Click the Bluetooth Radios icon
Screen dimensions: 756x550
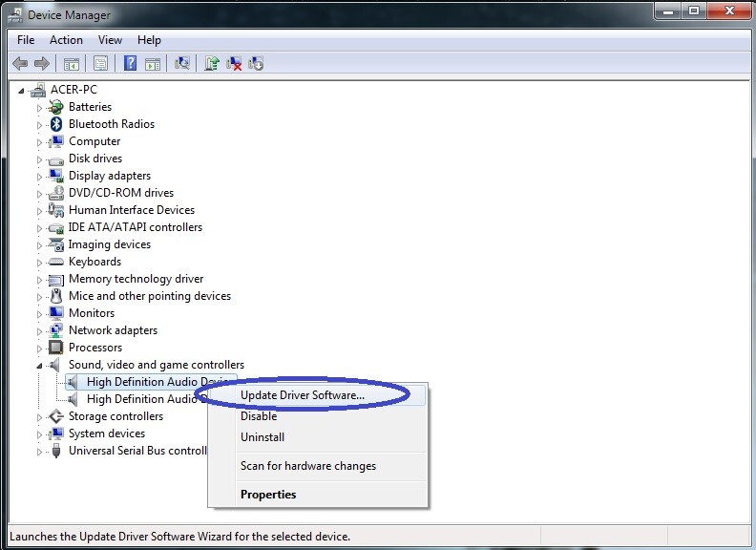(56, 124)
